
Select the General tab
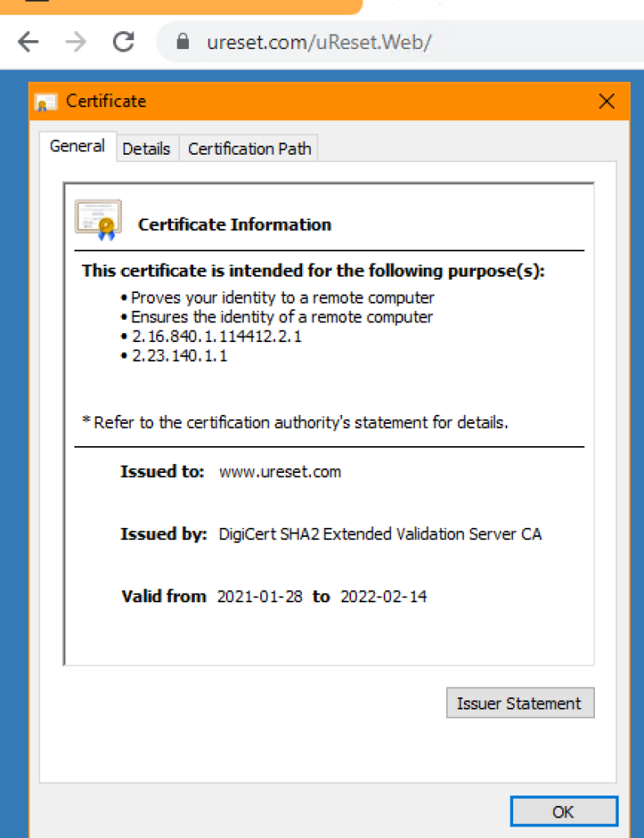[78, 146]
